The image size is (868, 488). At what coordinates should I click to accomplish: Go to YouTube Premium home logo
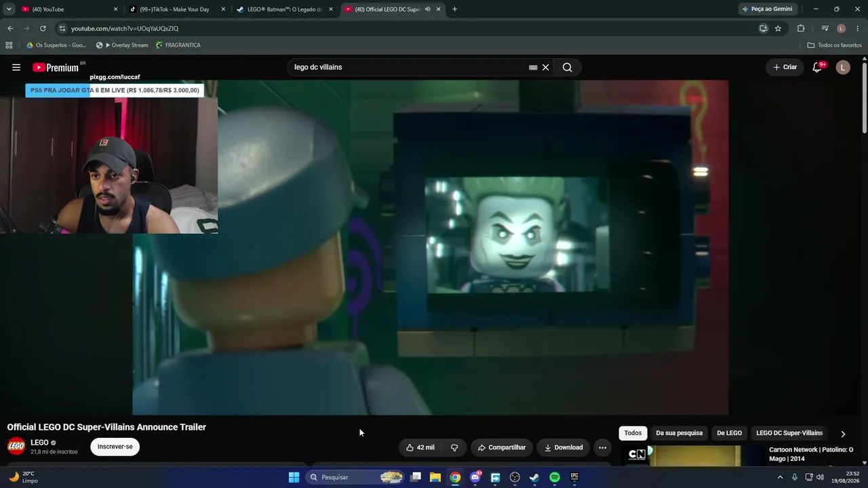coord(56,67)
